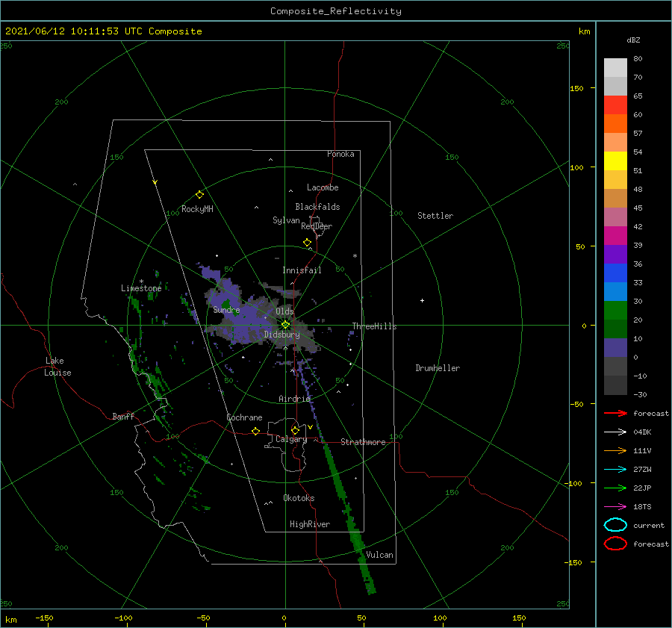Screen dimensions: 672x628
Task: Click the Didsbury label
Action: click(x=281, y=335)
